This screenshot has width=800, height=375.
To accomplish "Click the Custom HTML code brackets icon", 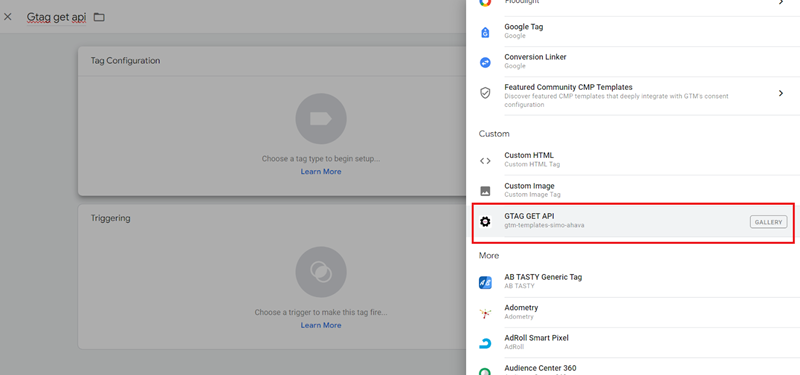I will pos(485,161).
